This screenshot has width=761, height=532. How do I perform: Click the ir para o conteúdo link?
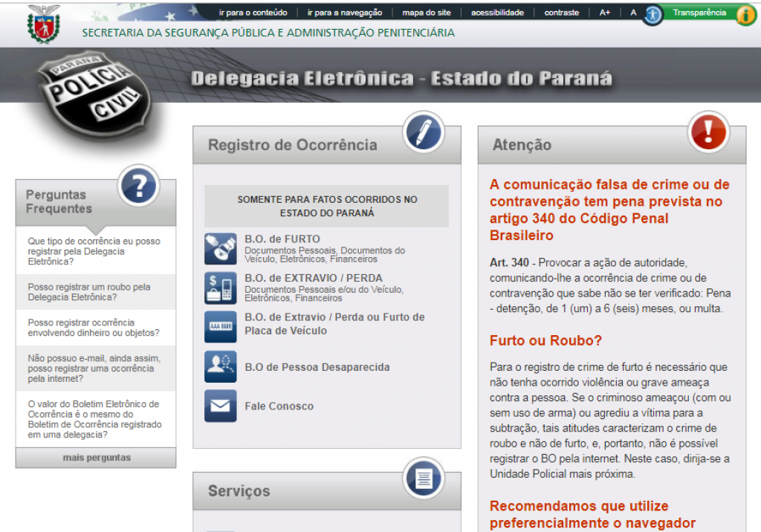click(253, 11)
